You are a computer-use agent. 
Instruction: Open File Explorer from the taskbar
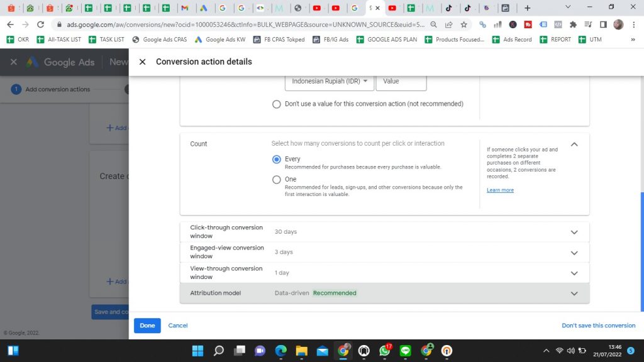click(301, 351)
